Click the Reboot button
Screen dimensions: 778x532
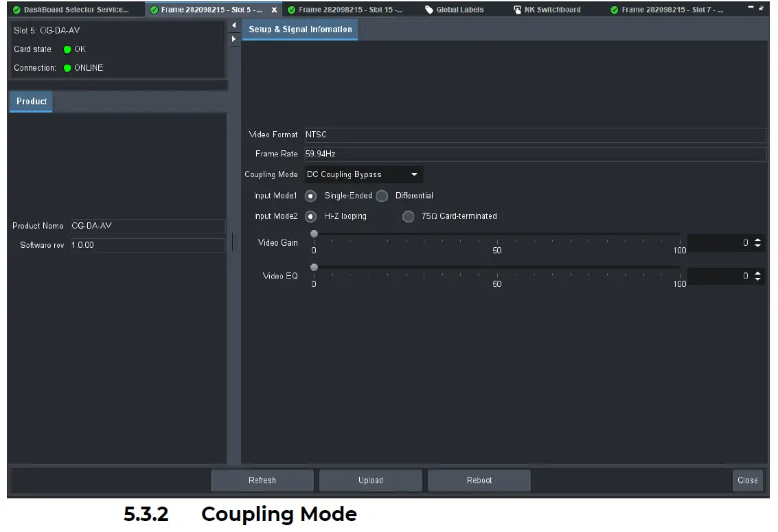(x=479, y=481)
